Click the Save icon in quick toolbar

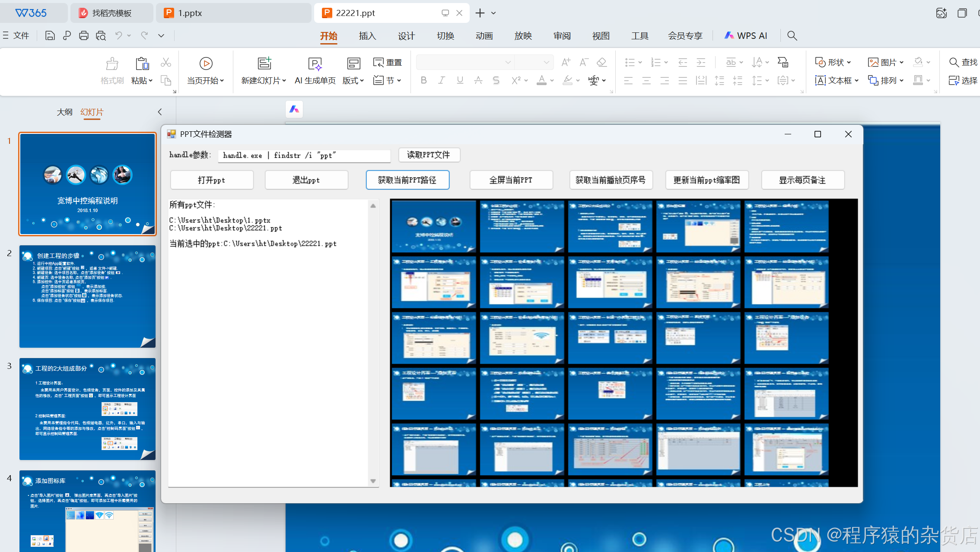pos(50,35)
